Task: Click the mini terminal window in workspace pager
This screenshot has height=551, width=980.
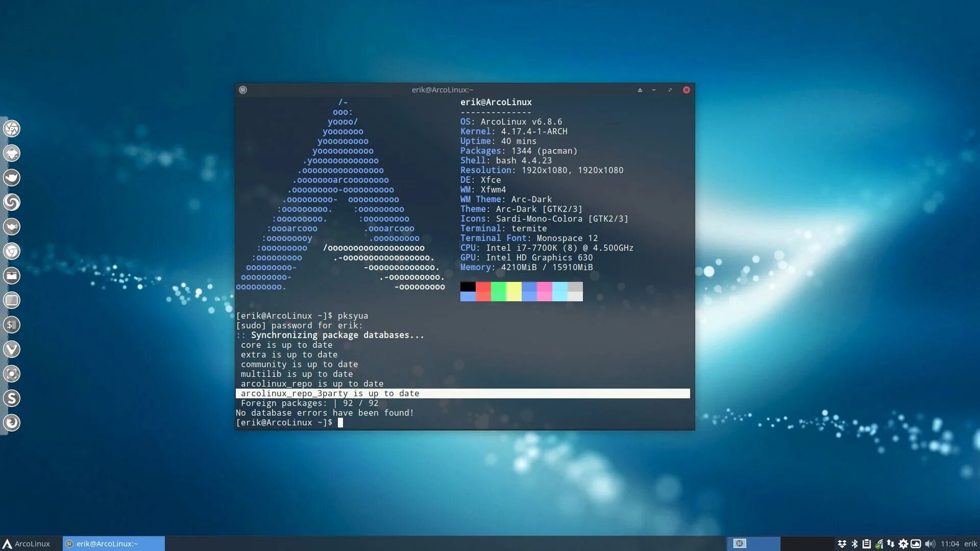Action: click(740, 543)
